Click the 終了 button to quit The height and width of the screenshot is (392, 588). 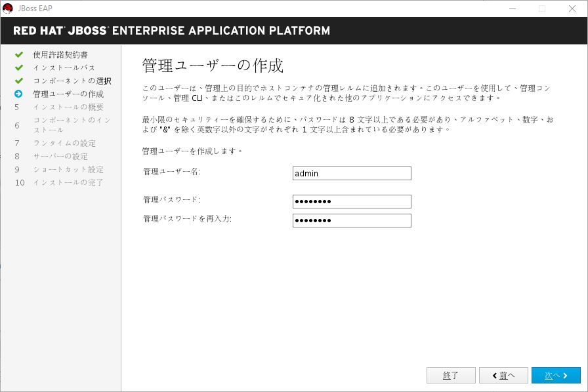(x=451, y=375)
